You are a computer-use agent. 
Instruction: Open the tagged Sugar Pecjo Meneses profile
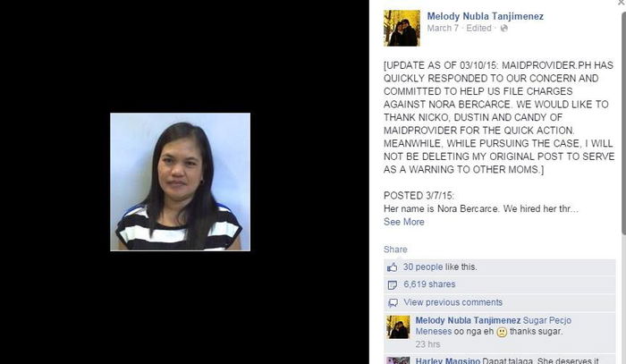[x=494, y=326]
